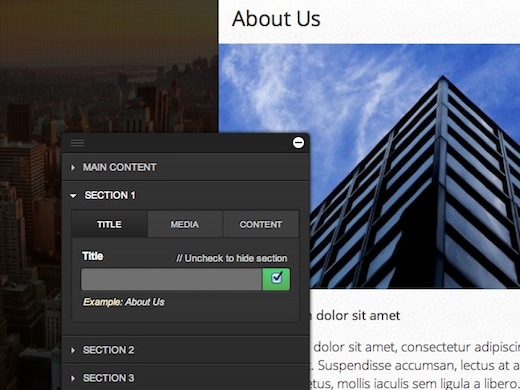This screenshot has width=520, height=390.
Task: Click the Main Content section label
Action: pos(120,167)
